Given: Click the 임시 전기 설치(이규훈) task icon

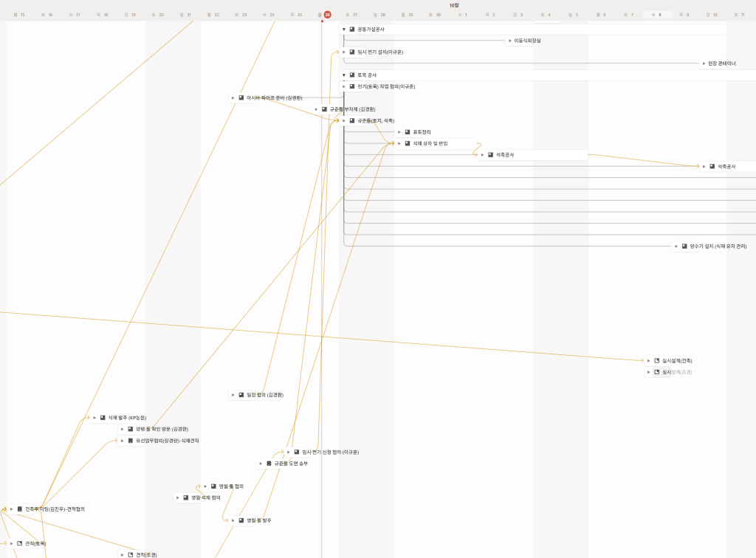Looking at the screenshot, I should tap(352, 52).
